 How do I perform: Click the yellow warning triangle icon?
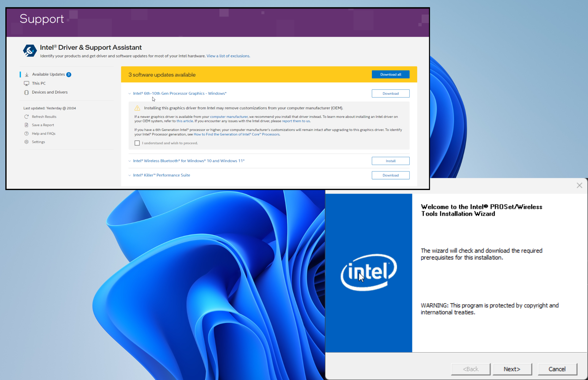coord(137,108)
